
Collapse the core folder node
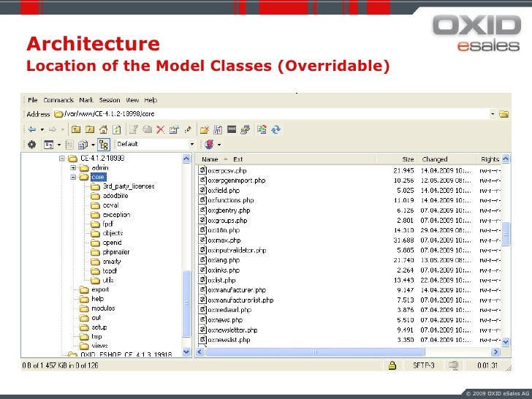pos(73,177)
